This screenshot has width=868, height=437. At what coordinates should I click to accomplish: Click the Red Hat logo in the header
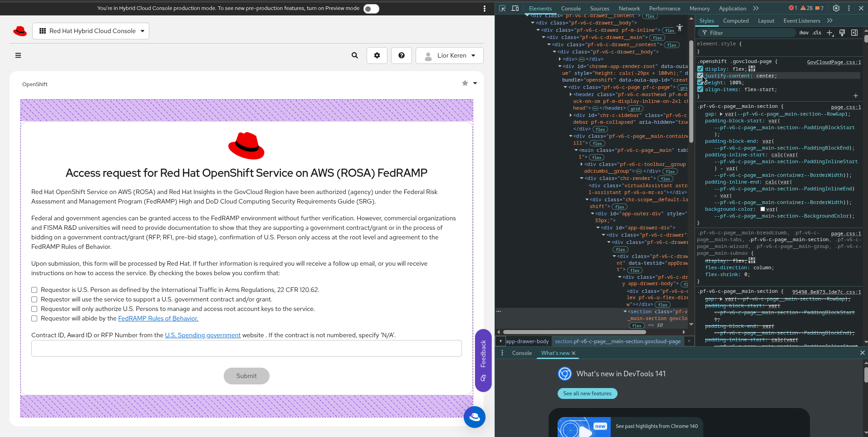[20, 31]
